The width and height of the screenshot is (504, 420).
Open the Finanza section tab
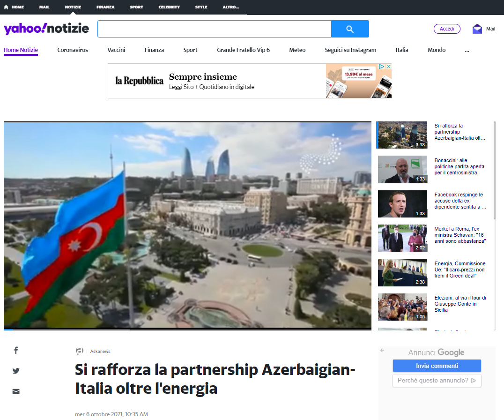pyautogui.click(x=154, y=50)
